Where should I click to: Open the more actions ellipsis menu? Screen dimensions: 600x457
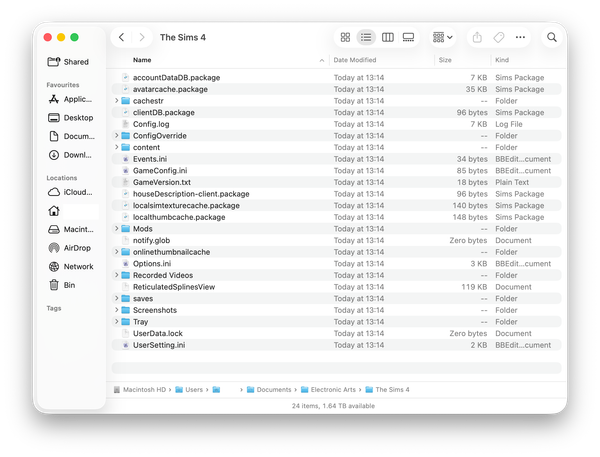click(520, 37)
